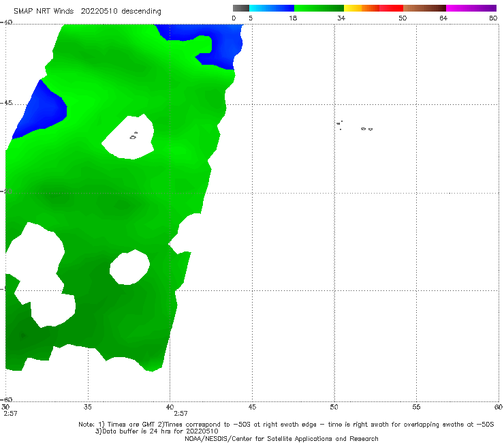This screenshot has width=504, height=443.
Task: Click color scale label "34"
Action: 341,18
